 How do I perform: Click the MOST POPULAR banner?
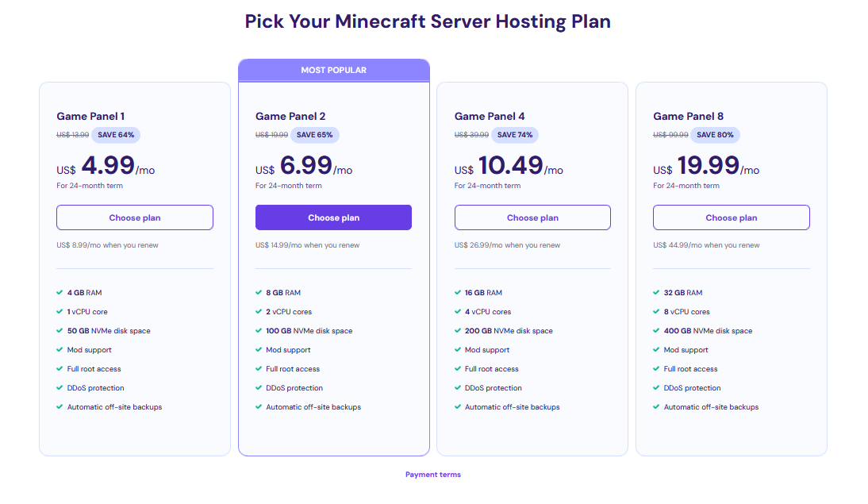tap(333, 70)
